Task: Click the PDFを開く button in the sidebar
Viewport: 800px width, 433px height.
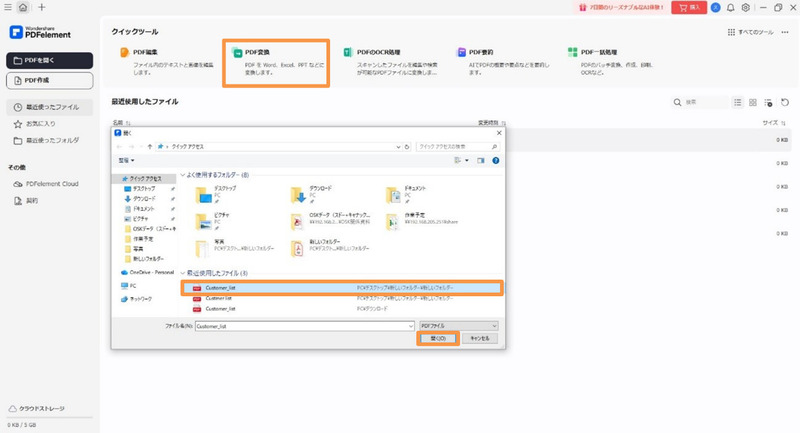Action: (x=49, y=60)
